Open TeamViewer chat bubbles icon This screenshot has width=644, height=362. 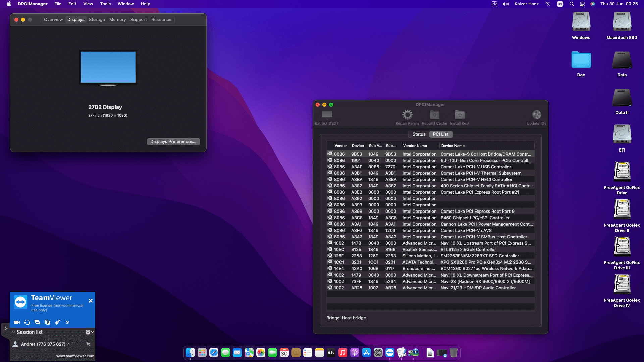pos(37,322)
